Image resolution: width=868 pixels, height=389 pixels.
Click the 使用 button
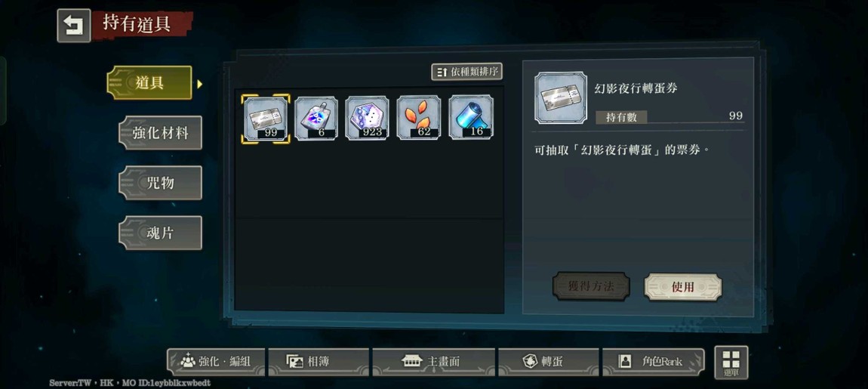point(682,287)
